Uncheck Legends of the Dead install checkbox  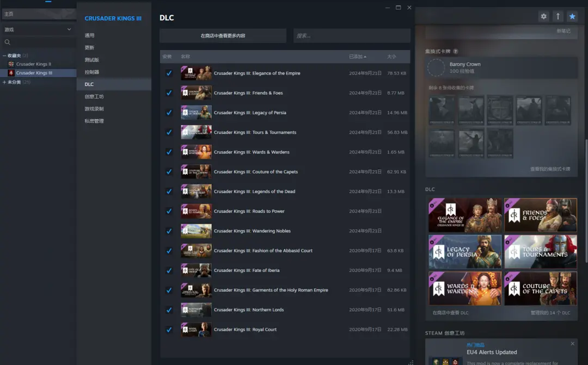point(169,191)
